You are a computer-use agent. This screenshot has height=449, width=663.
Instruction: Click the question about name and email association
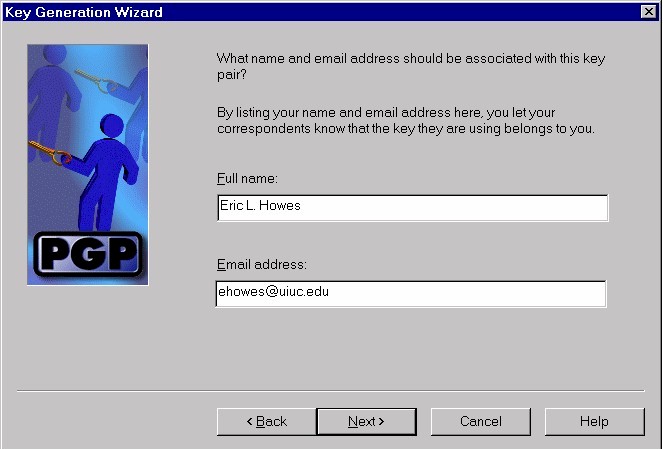(411, 66)
